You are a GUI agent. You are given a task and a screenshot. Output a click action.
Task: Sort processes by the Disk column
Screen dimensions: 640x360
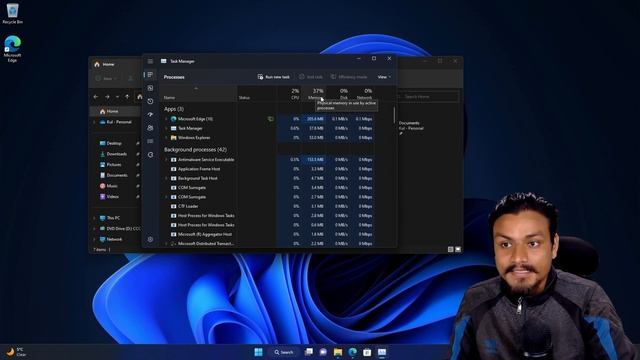338,93
